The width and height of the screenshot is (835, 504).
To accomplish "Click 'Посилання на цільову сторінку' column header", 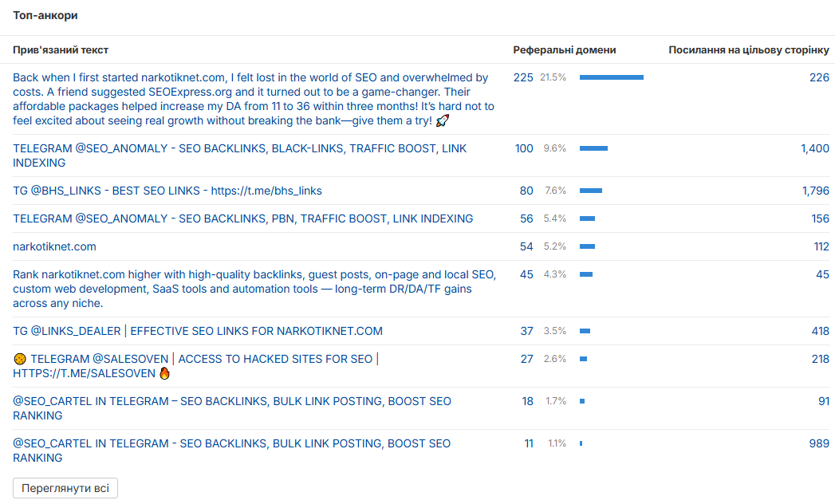I will (749, 50).
